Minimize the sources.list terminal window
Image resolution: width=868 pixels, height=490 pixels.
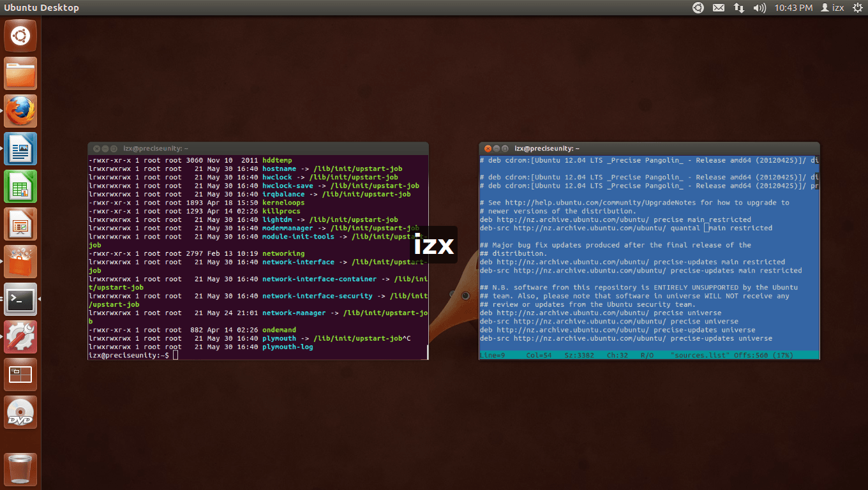[x=496, y=148]
